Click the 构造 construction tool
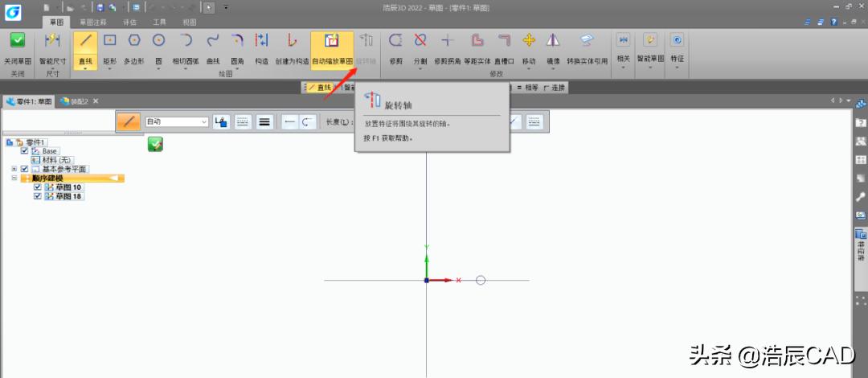This screenshot has height=378, width=868. click(261, 49)
